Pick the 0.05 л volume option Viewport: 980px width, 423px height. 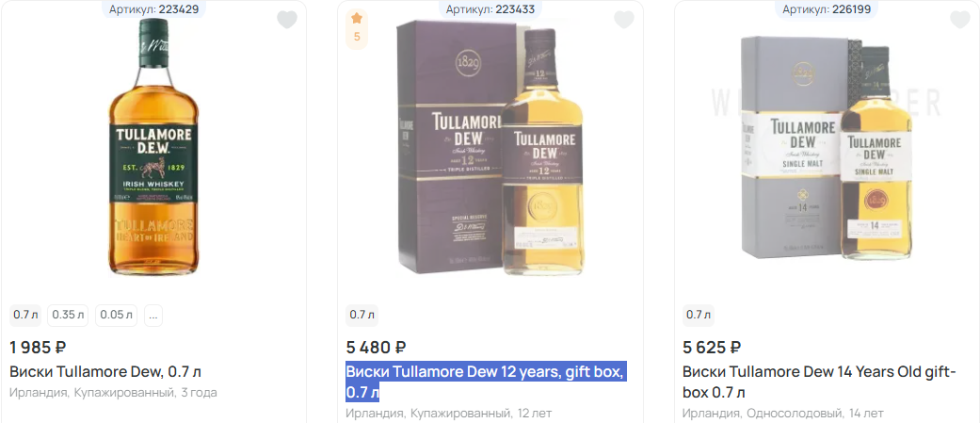tap(117, 315)
